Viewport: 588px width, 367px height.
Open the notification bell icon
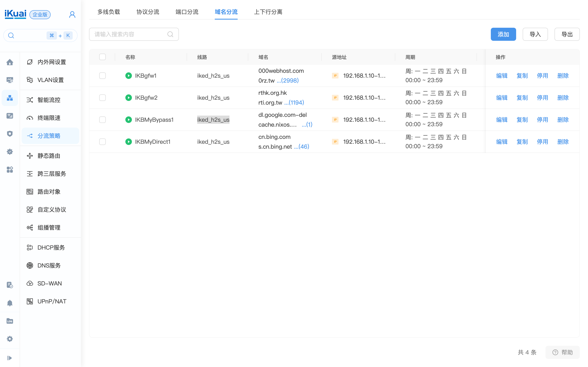point(10,303)
